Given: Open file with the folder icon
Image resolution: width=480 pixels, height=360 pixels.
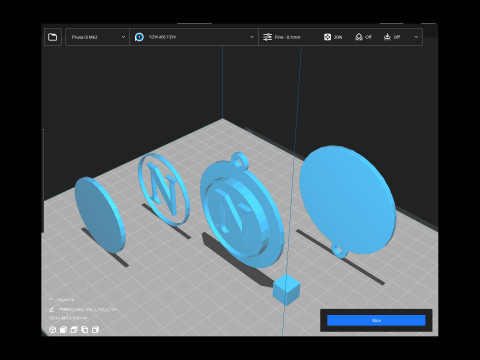Looking at the screenshot, I should click(53, 37).
